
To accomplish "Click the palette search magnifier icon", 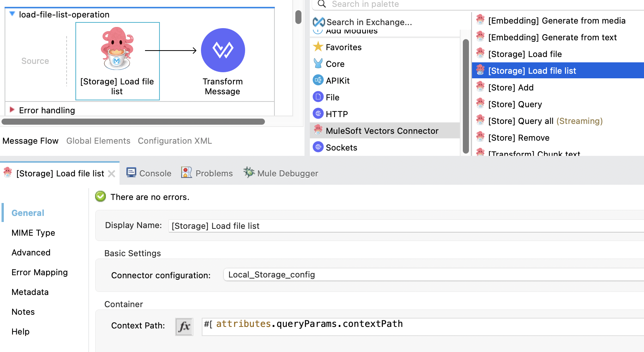I will tap(322, 4).
